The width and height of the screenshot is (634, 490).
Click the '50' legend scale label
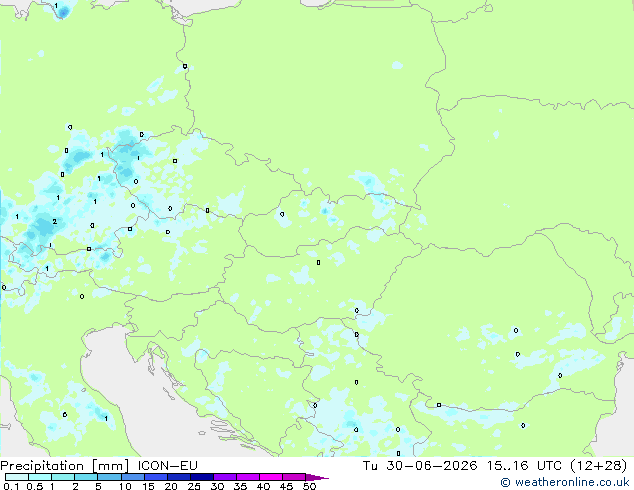(x=309, y=486)
